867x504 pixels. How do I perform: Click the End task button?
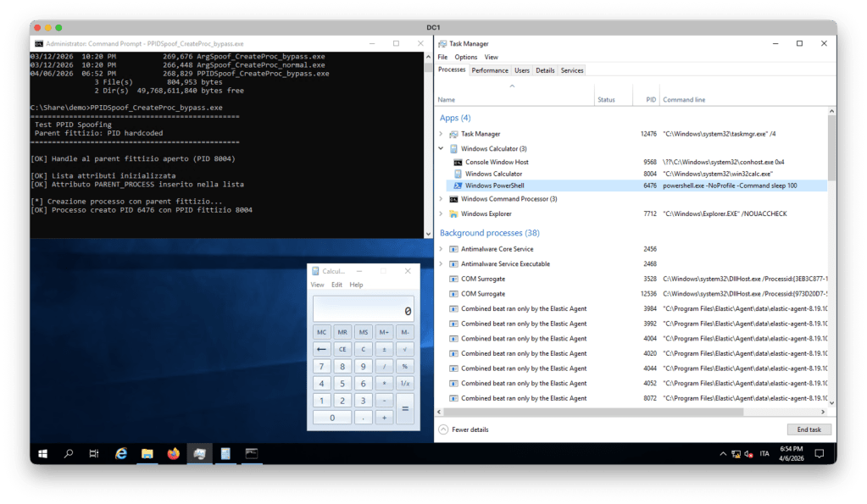coord(809,429)
